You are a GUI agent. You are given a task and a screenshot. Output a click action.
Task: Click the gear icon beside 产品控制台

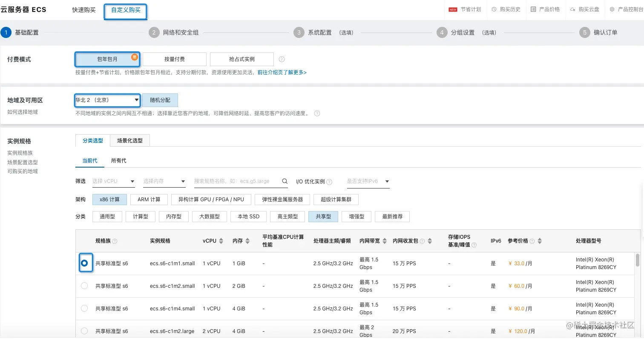point(612,9)
